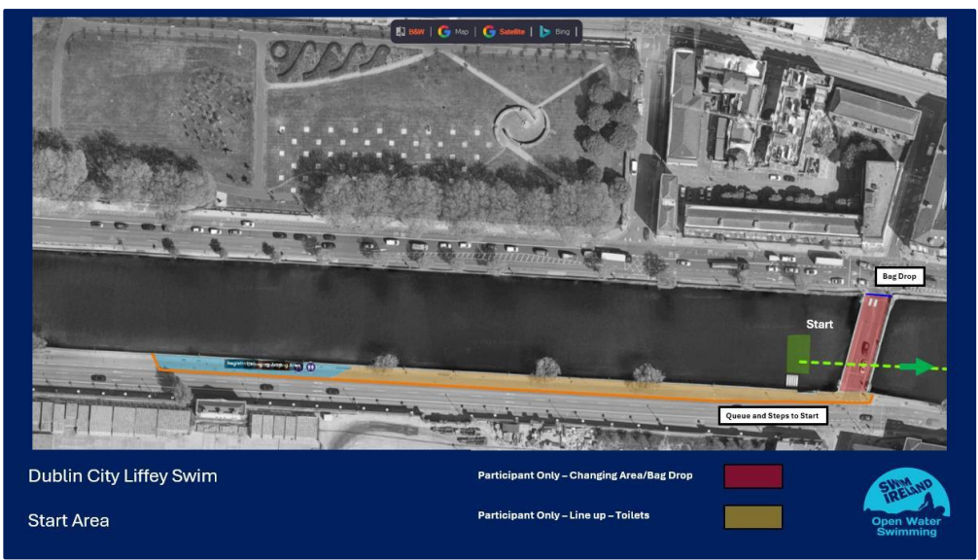This screenshot has height=560, width=978.
Task: Click the Dublin City Liffey Swim title
Action: 122,475
